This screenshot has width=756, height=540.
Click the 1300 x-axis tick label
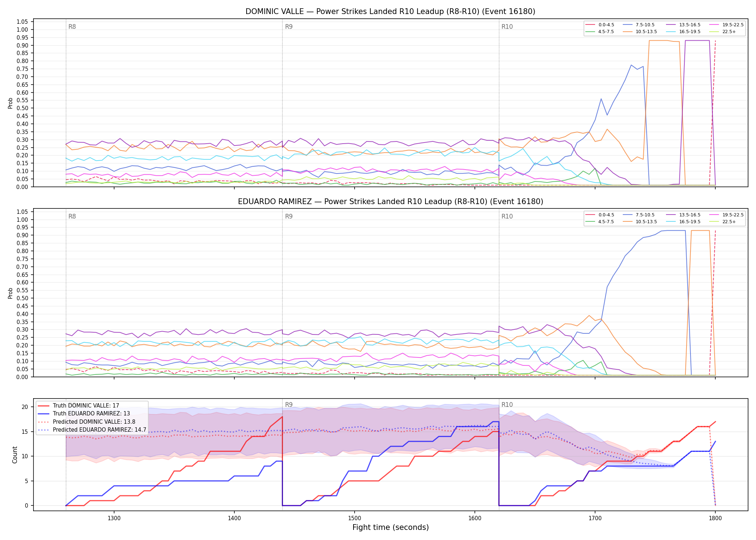114,518
